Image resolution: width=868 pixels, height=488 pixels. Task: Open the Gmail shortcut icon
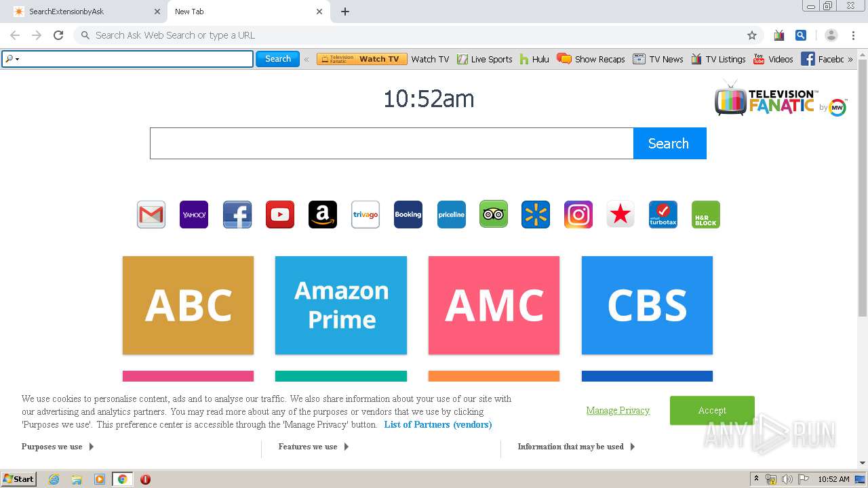[151, 215]
